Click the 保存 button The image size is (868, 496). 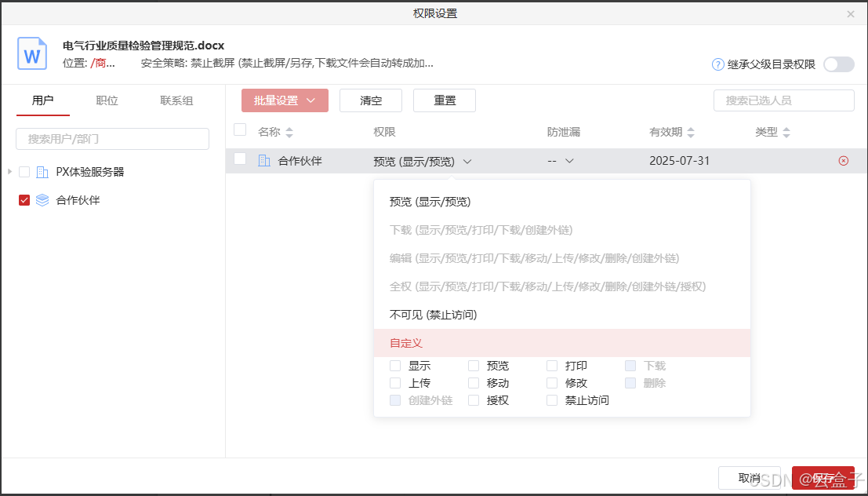[823, 478]
